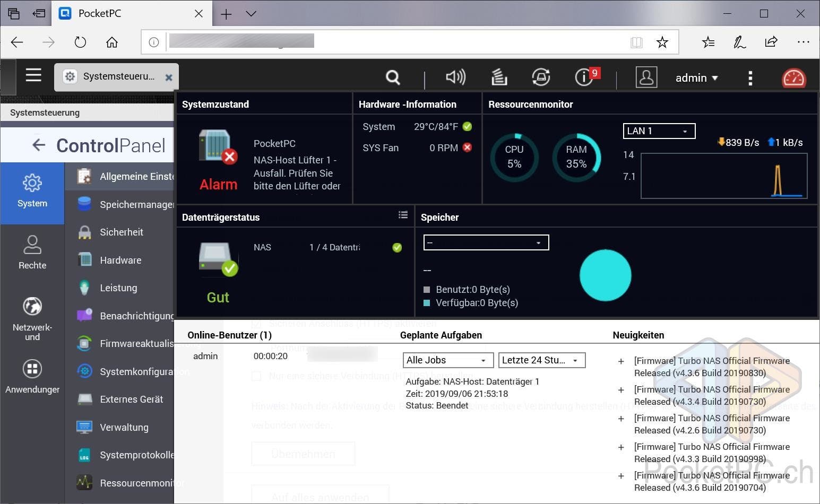Expand the LAN 1 interface dropdown
The image size is (820, 504).
659,131
